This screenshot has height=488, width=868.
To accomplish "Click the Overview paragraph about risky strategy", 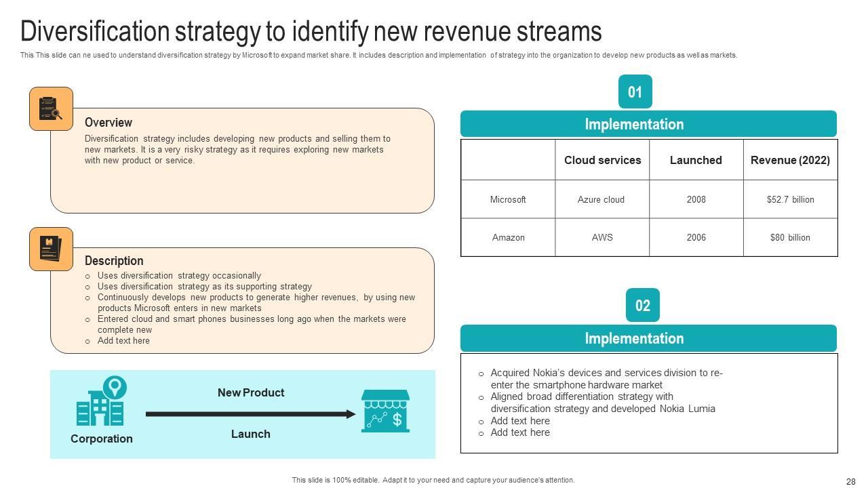I will pyautogui.click(x=237, y=150).
